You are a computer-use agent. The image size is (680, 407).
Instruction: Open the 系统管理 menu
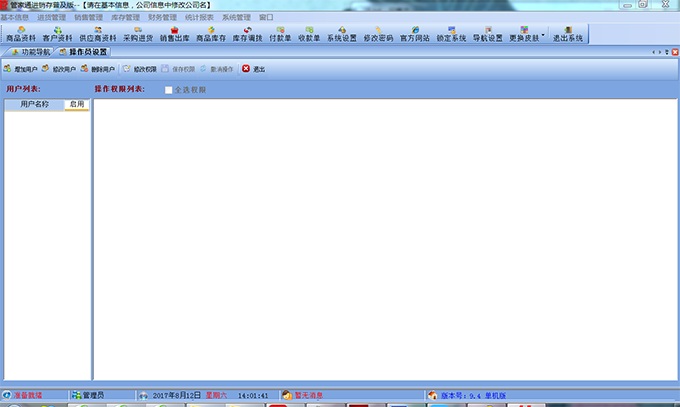click(236, 17)
